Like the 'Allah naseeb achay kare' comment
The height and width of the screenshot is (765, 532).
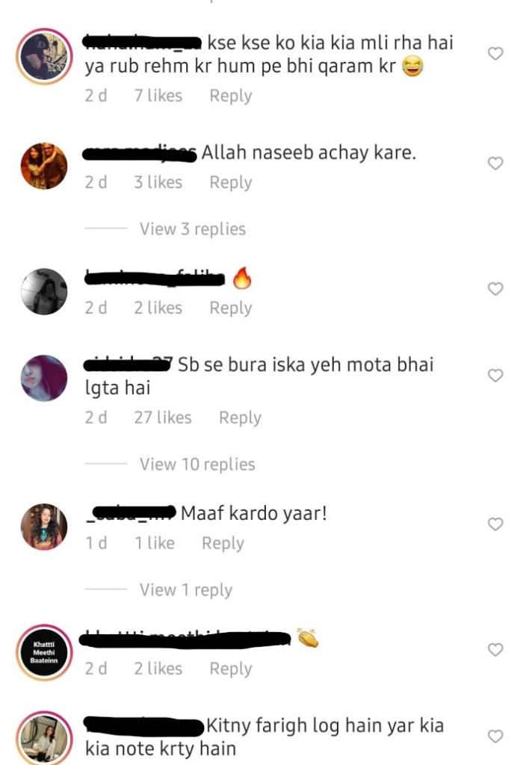(x=495, y=163)
